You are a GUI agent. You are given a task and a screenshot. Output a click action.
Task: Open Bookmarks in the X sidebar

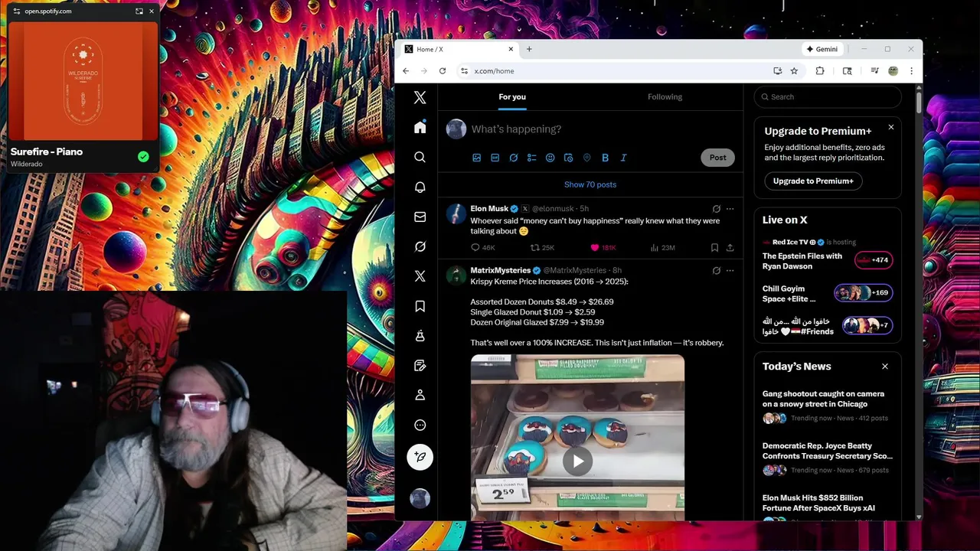click(x=420, y=306)
